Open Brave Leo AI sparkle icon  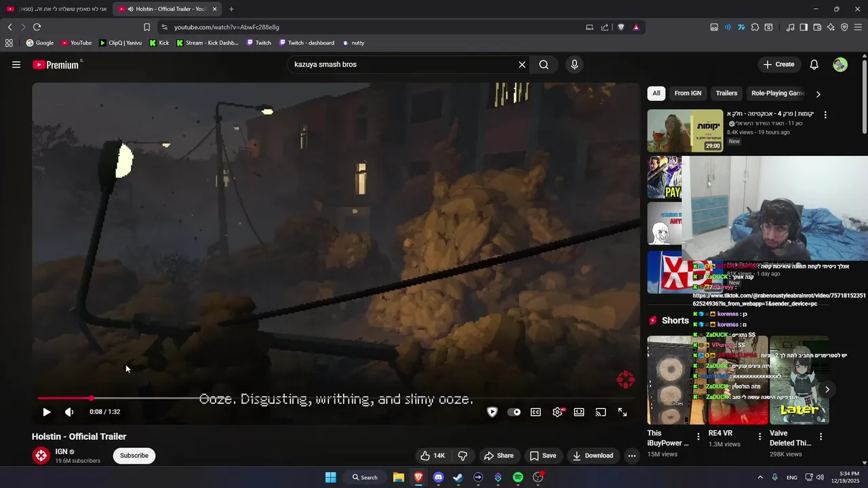[x=831, y=27]
